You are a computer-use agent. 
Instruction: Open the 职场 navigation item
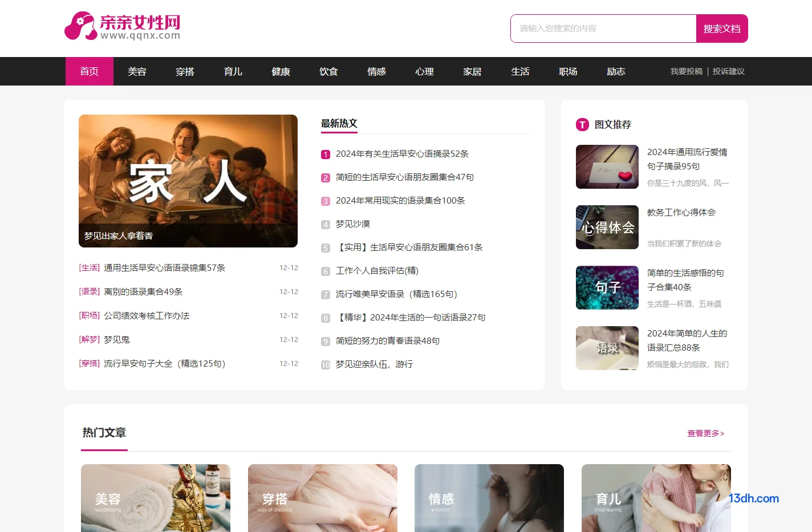coord(569,71)
